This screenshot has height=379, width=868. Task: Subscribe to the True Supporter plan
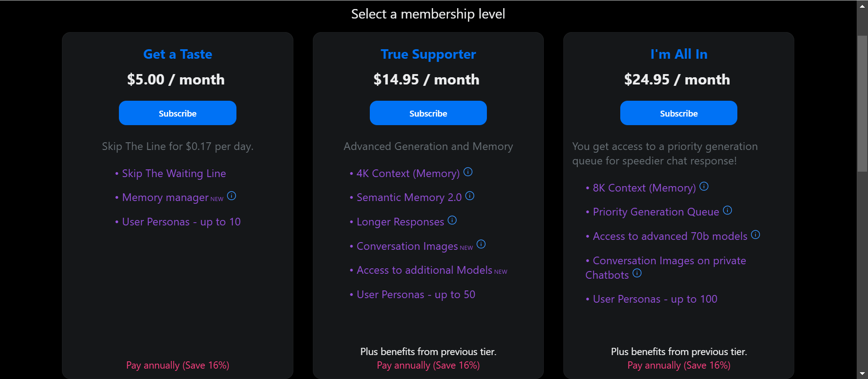click(428, 113)
